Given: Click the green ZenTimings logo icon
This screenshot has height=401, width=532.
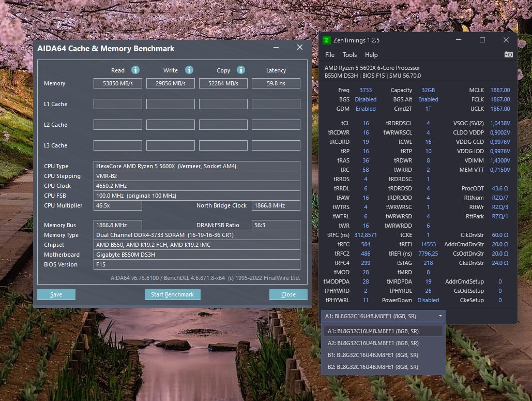Looking at the screenshot, I should pos(326,40).
